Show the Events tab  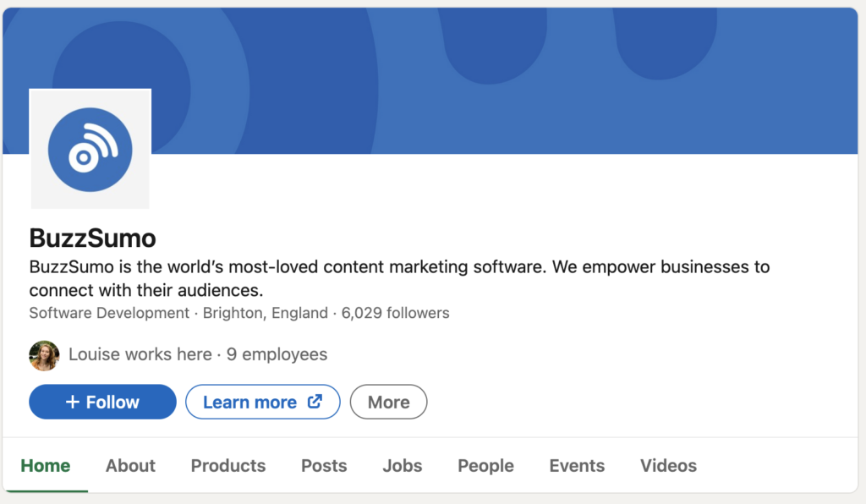[577, 466]
